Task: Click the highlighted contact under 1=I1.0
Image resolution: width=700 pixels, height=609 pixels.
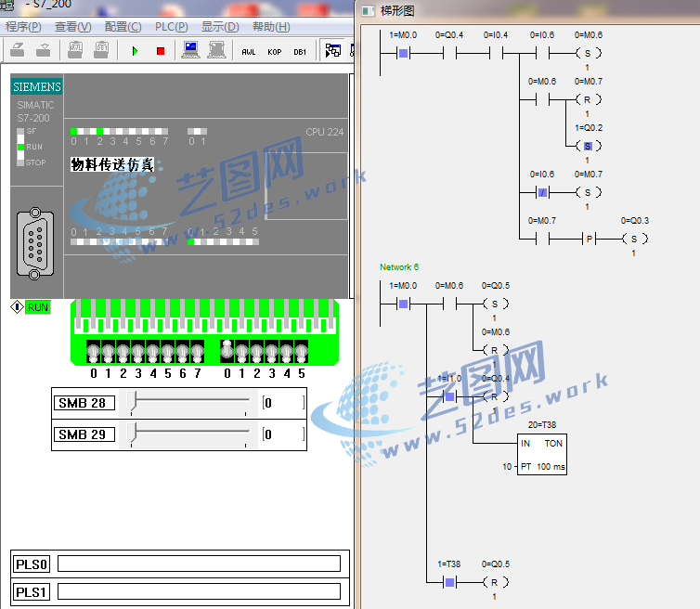Action: (449, 396)
